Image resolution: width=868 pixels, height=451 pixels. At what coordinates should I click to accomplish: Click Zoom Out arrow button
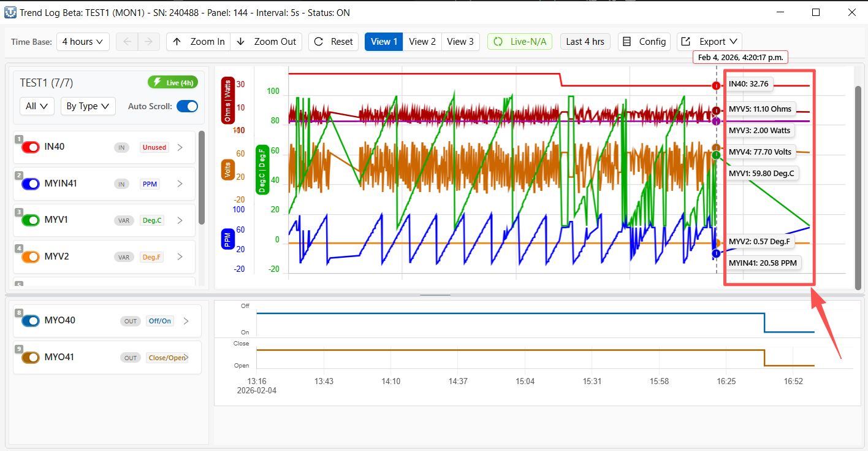tap(266, 42)
